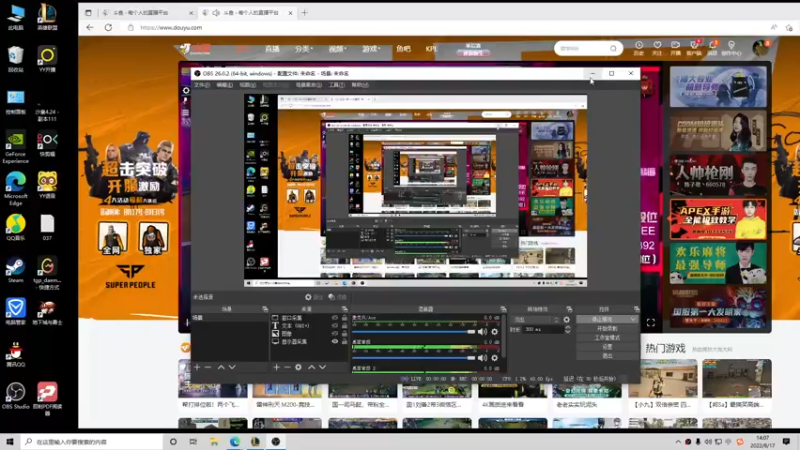Mute Desktop Audio with the speaker icon
The width and height of the screenshot is (800, 450).
click(x=483, y=358)
